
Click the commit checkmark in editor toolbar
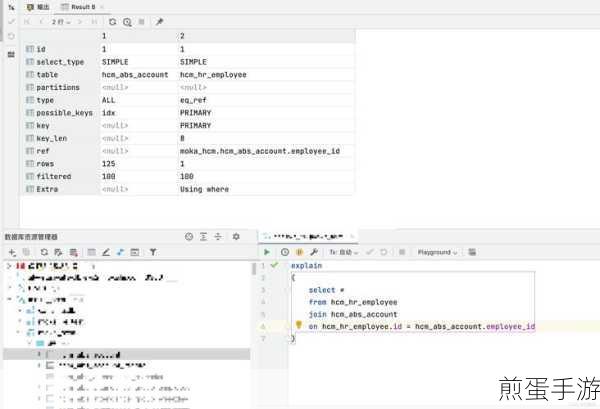(370, 252)
